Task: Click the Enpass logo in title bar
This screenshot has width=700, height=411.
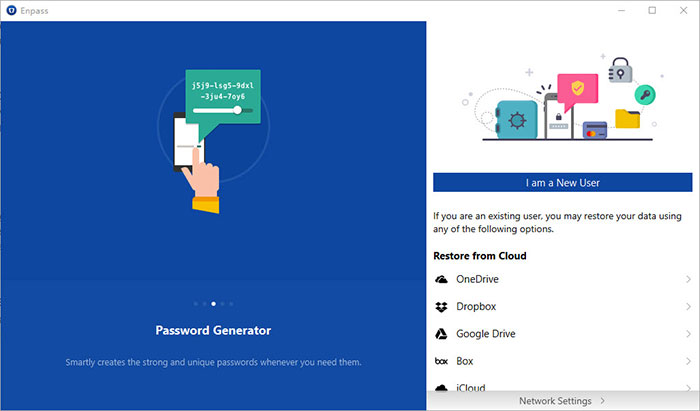Action: (11, 10)
